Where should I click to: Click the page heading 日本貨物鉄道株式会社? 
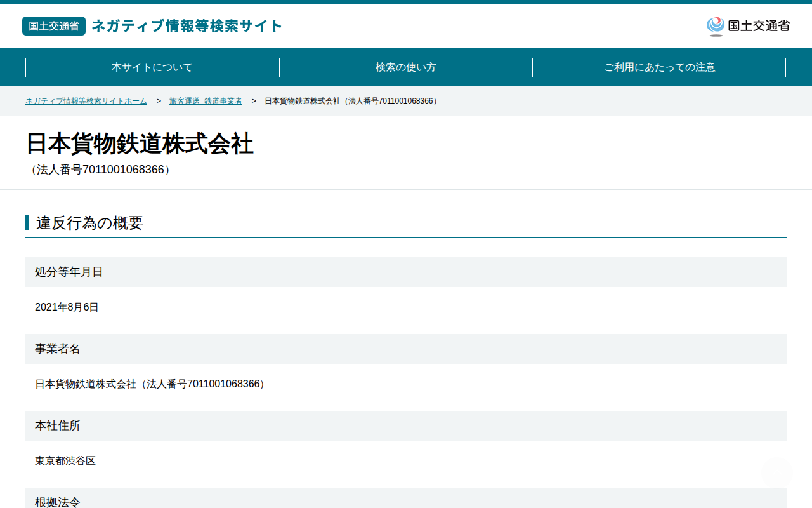(140, 144)
